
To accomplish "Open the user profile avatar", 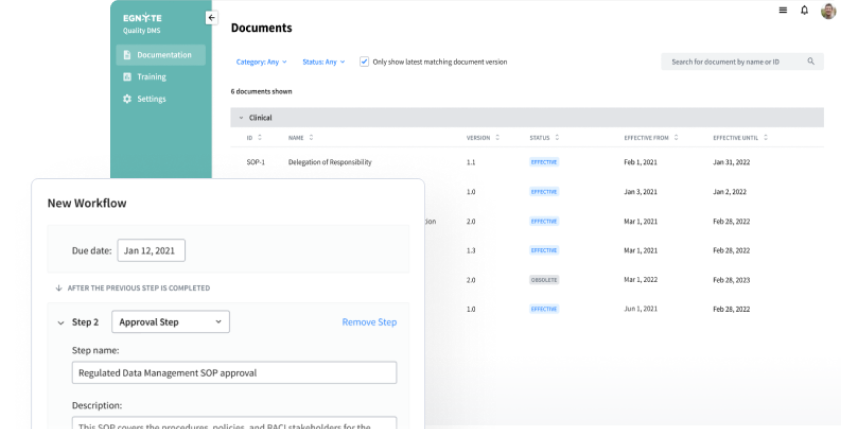I will tap(828, 11).
